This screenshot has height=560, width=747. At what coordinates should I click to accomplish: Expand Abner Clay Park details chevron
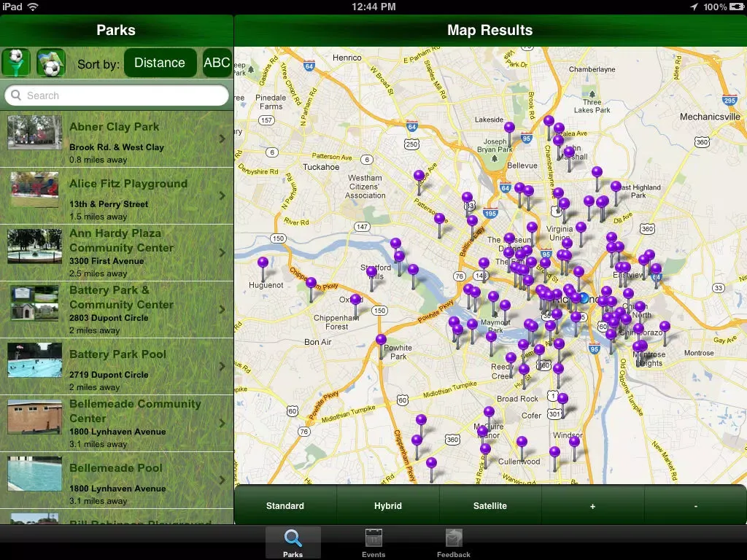point(222,139)
